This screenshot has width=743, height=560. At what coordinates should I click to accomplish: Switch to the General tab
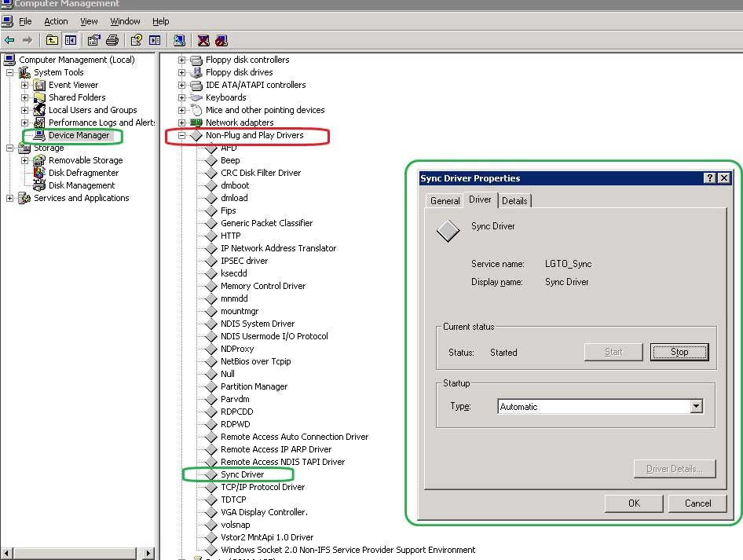tap(445, 201)
